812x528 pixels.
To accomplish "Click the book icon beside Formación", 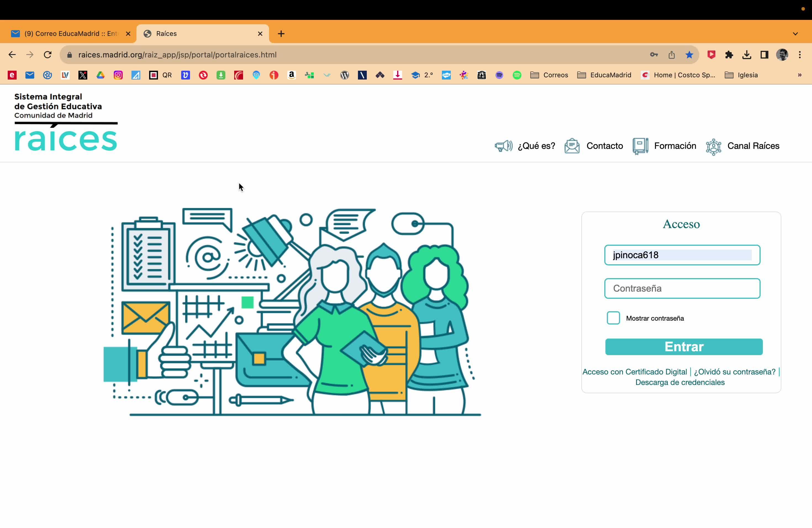I will [640, 146].
